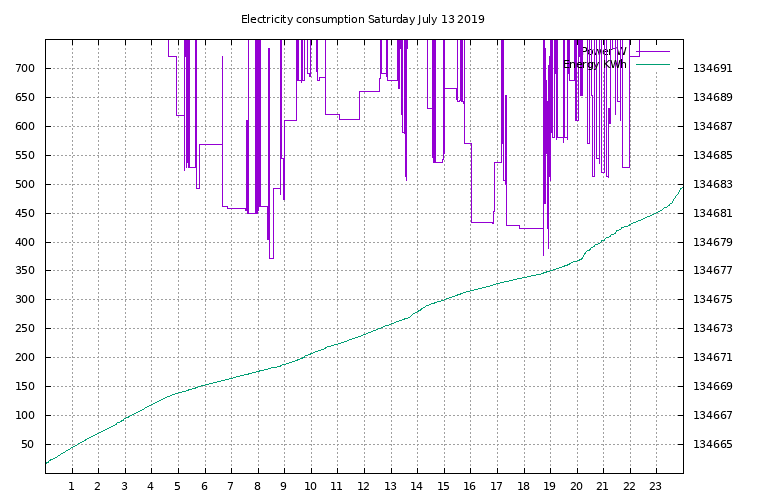The width and height of the screenshot is (768, 500).
Task: Click the 'Power W' legend label
Action: point(603,51)
